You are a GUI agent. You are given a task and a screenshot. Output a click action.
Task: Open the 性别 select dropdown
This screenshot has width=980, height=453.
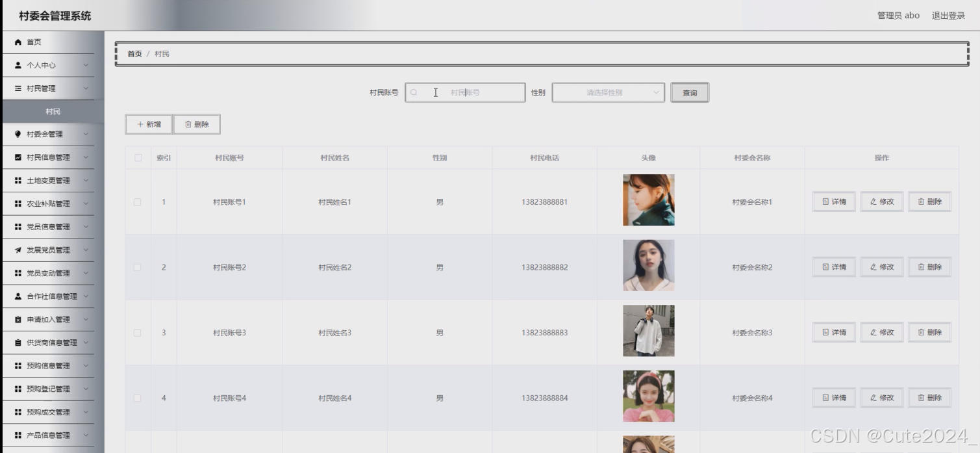(609, 92)
